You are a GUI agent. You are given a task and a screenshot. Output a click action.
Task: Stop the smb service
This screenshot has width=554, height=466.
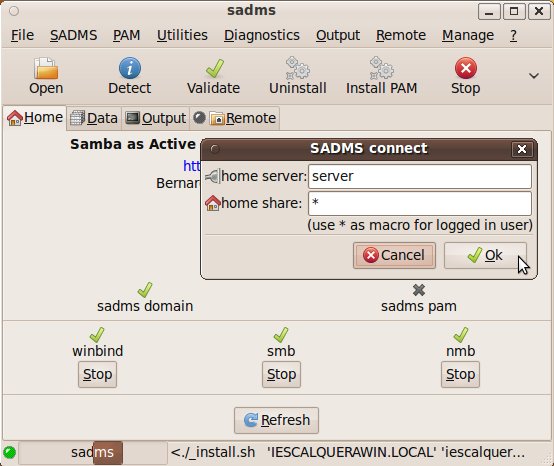coord(282,374)
